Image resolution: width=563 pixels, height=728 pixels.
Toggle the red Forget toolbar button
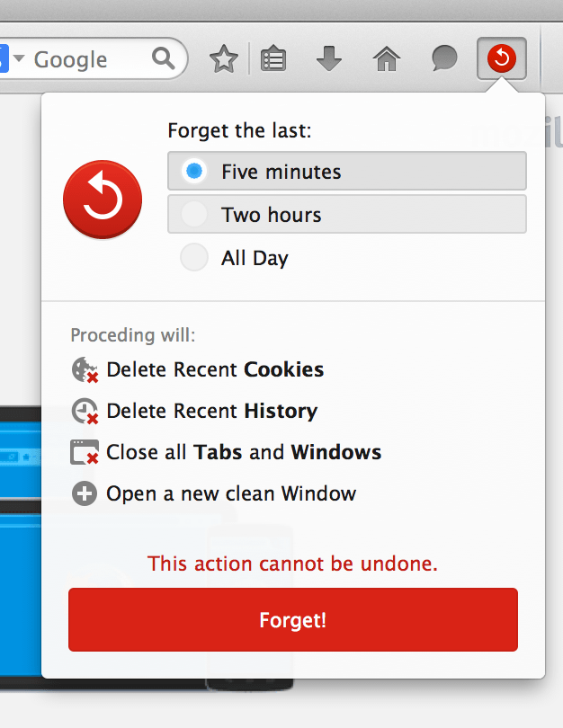point(501,60)
